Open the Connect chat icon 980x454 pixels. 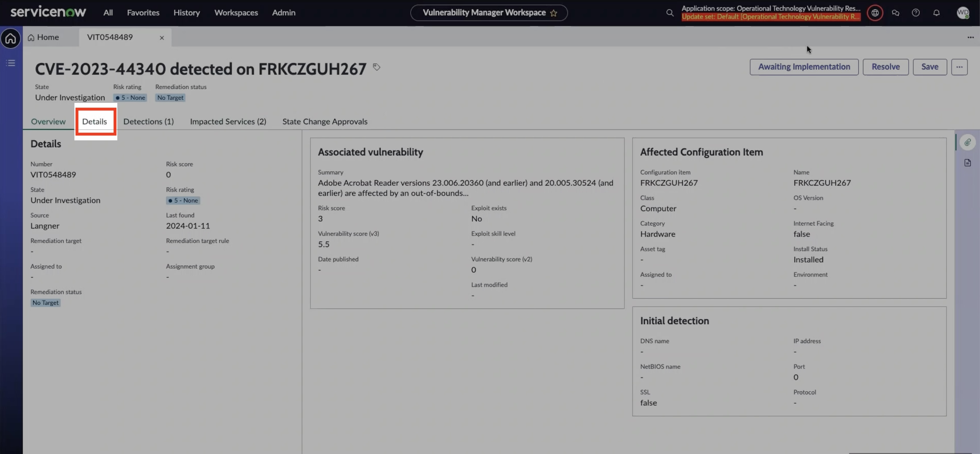896,13
